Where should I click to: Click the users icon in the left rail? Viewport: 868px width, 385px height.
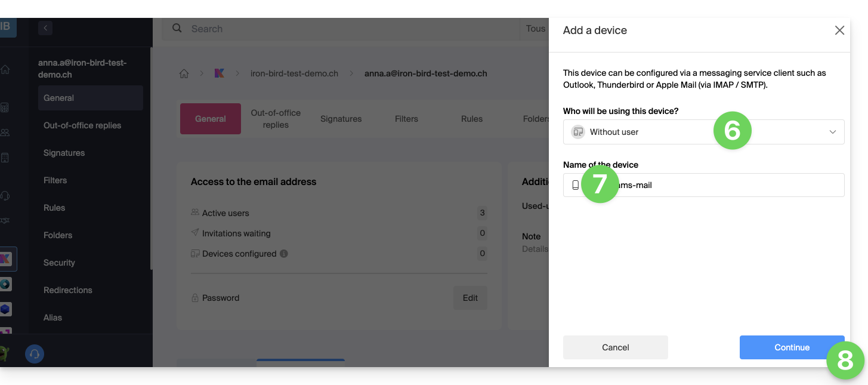5,133
